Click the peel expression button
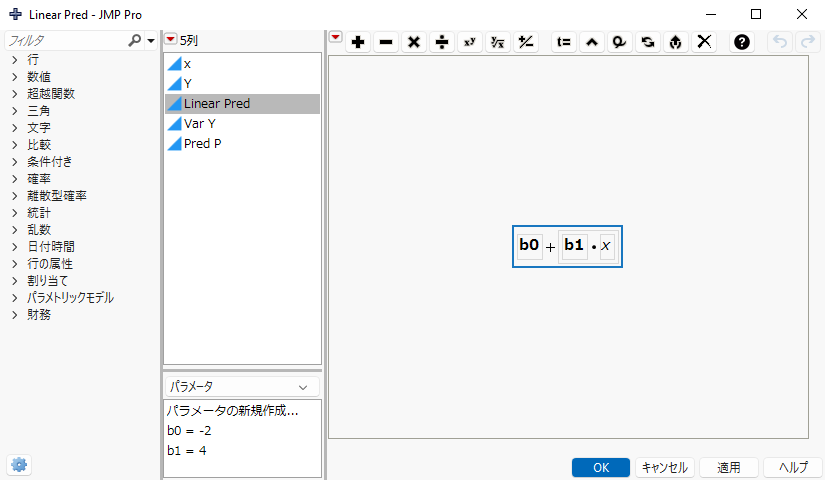This screenshot has height=480, width=825. tap(676, 42)
